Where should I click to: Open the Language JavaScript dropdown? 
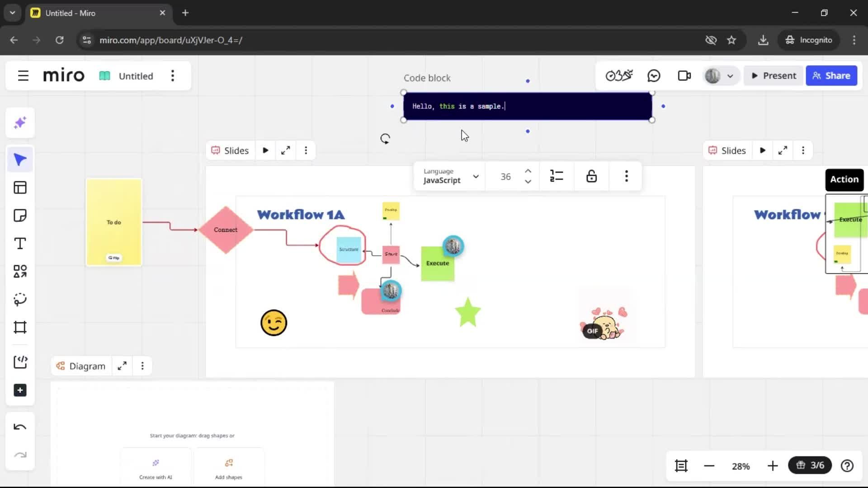point(450,176)
